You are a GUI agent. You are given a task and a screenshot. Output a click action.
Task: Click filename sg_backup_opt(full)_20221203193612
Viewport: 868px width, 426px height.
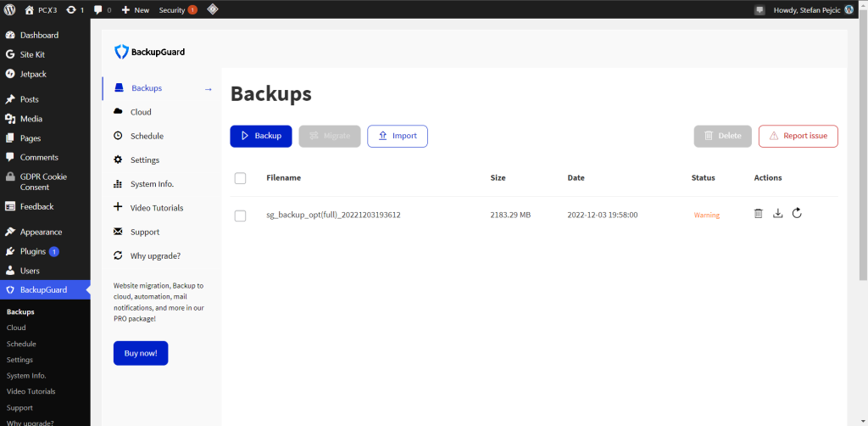pyautogui.click(x=333, y=215)
